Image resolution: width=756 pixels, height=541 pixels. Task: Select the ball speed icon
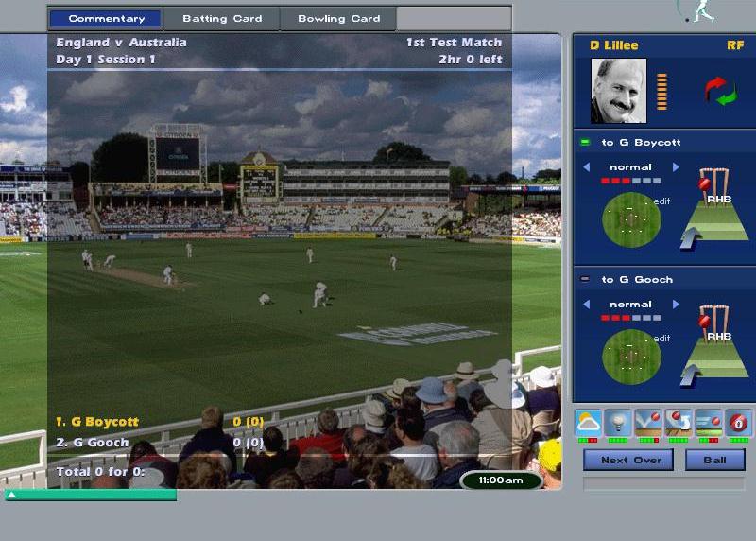[x=709, y=422]
